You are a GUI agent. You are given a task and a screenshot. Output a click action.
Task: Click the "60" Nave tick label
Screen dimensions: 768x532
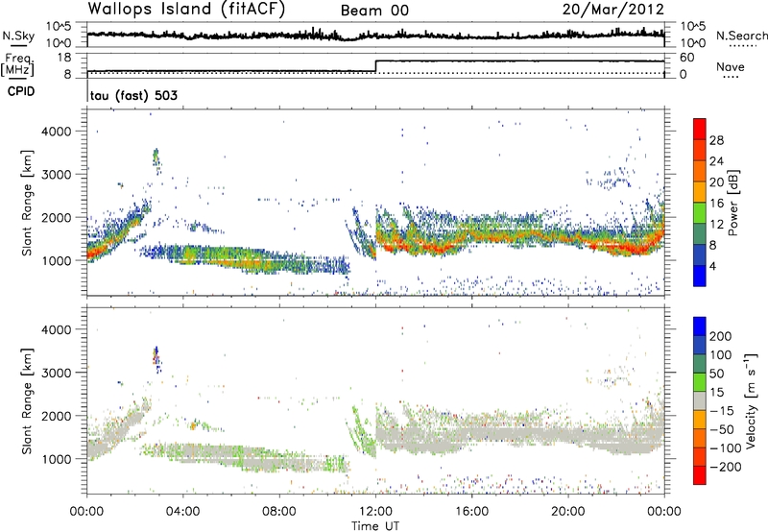[687, 58]
